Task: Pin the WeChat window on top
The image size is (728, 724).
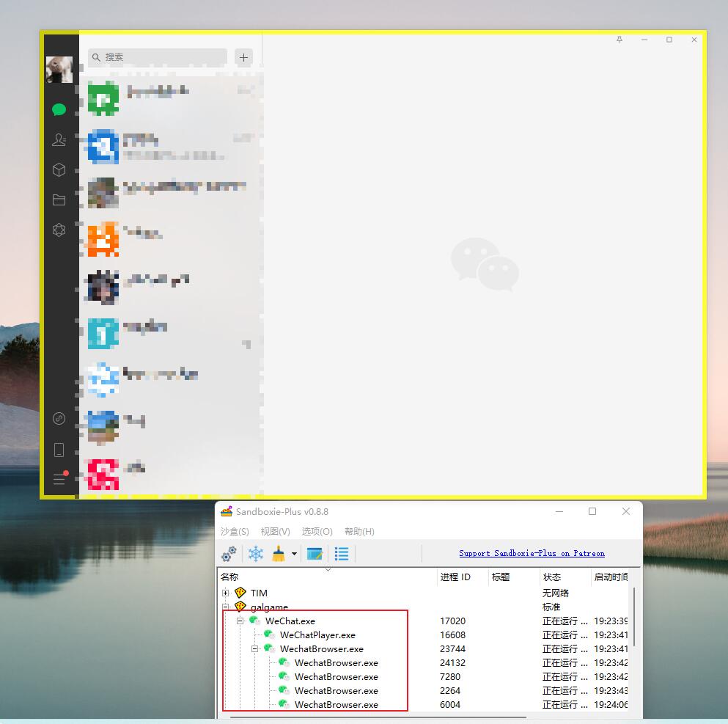Action: click(x=619, y=40)
